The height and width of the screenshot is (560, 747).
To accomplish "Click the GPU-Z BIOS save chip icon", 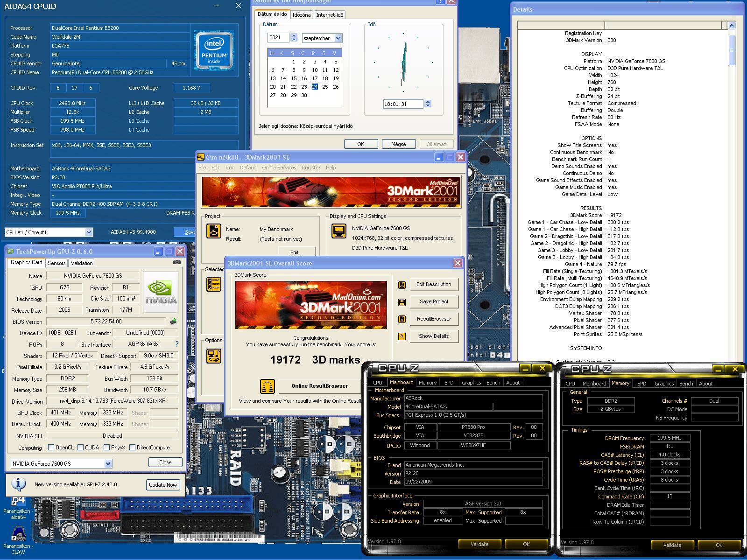I will pyautogui.click(x=173, y=322).
